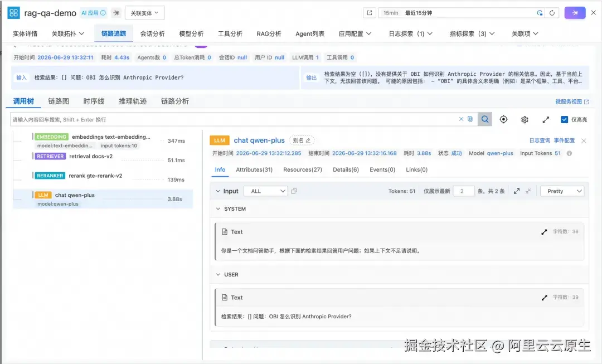
Task: Click the auto-refresh clock icon in time bar
Action: point(540,13)
